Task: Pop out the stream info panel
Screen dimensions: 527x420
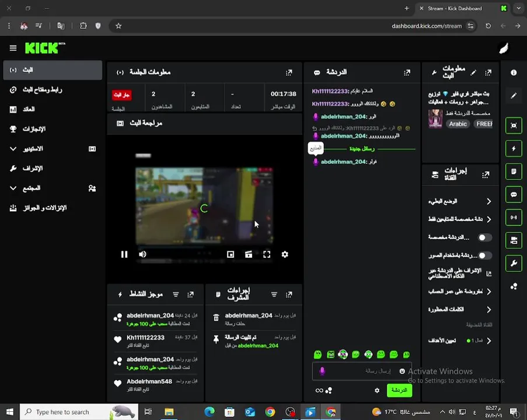Action: pos(488,72)
